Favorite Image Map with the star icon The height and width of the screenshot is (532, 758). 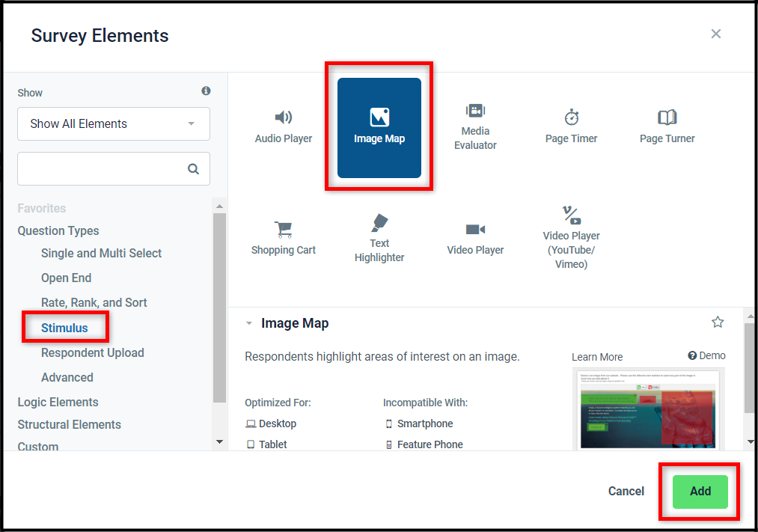click(718, 322)
